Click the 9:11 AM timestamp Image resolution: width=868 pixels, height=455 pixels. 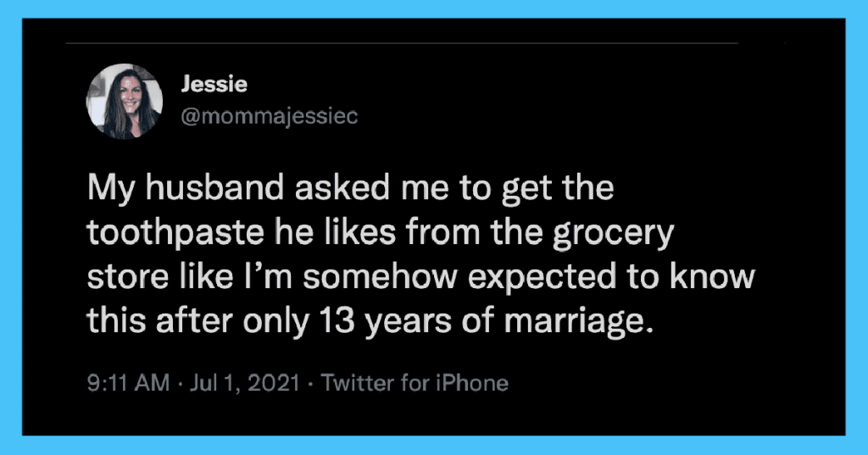tap(129, 382)
